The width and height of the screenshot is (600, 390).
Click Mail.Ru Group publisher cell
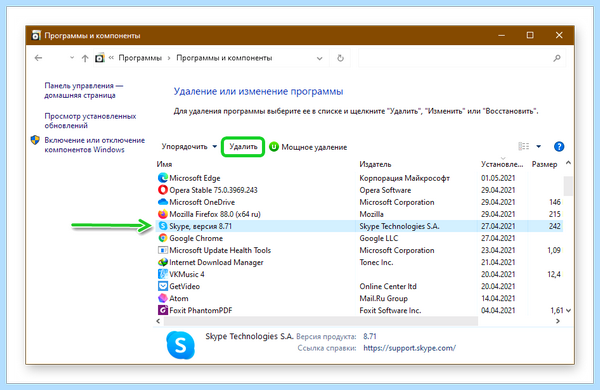click(x=383, y=298)
